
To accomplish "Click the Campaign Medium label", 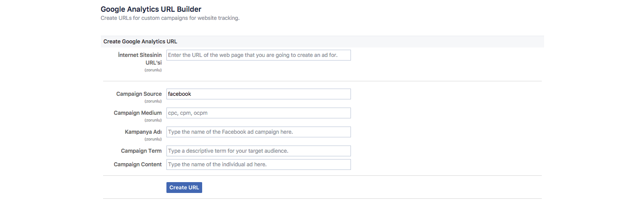I will (x=137, y=113).
